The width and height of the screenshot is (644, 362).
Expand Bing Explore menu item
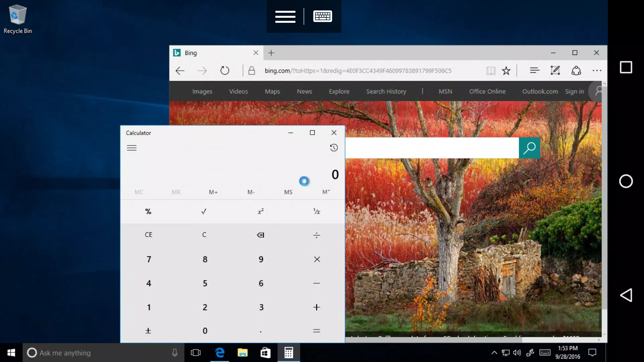[x=339, y=91]
